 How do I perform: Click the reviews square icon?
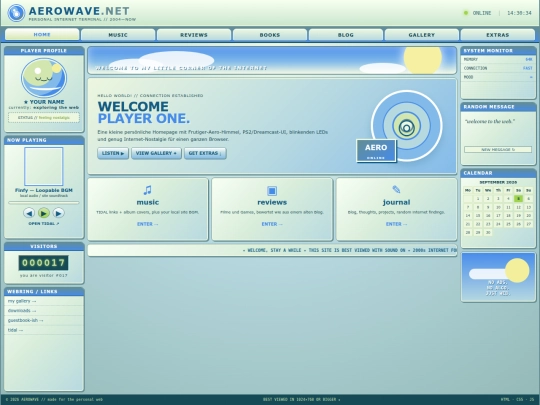pyautogui.click(x=272, y=190)
